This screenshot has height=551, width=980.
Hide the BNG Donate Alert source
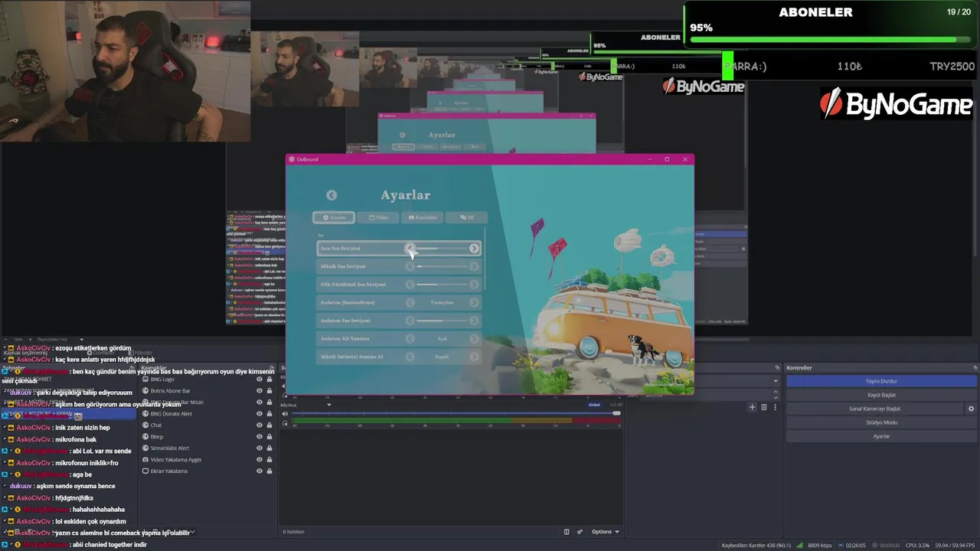click(x=260, y=414)
